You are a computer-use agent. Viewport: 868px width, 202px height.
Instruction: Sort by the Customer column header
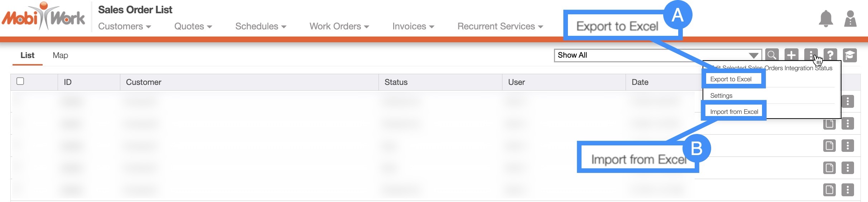click(x=144, y=82)
